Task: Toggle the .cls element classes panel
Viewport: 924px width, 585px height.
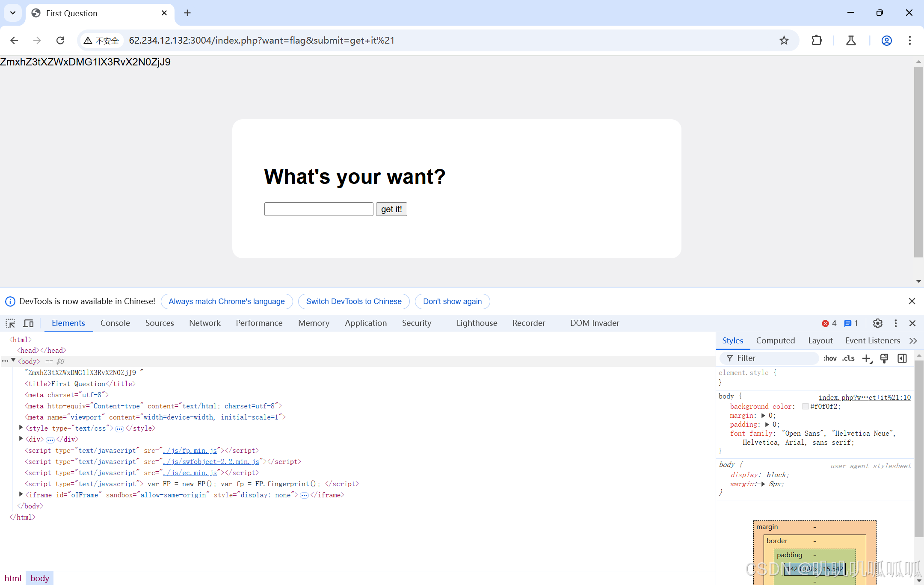Action: click(848, 358)
